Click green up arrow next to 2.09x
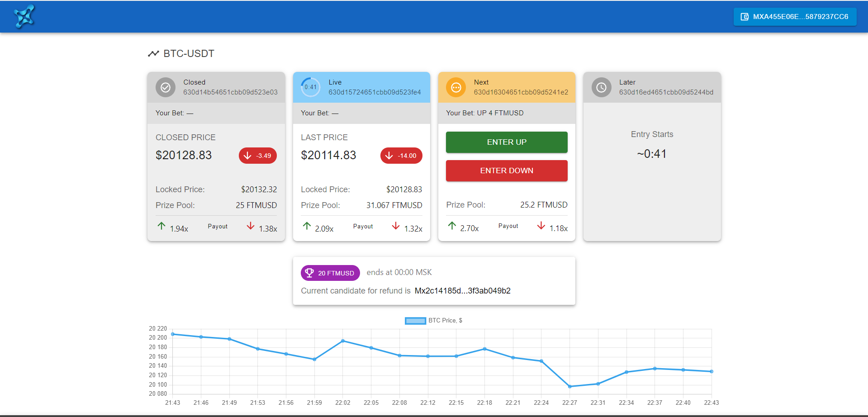868x417 pixels. pyautogui.click(x=307, y=226)
